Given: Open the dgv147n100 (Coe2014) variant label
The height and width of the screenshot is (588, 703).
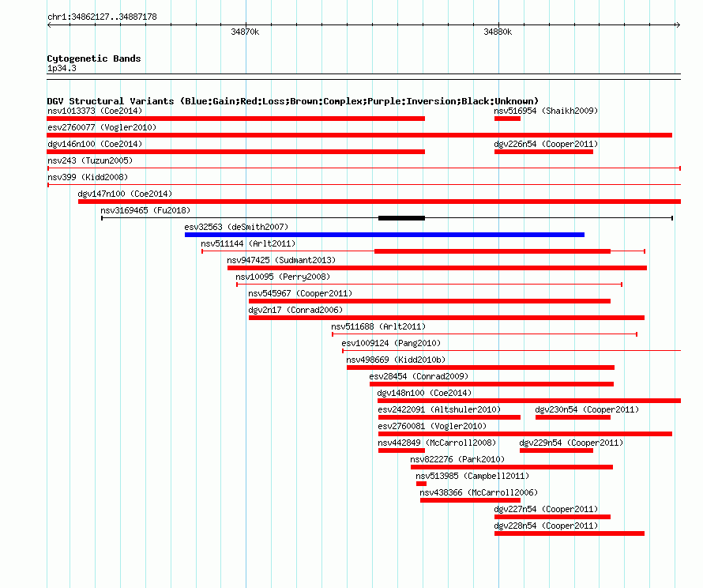Looking at the screenshot, I should click(125, 194).
